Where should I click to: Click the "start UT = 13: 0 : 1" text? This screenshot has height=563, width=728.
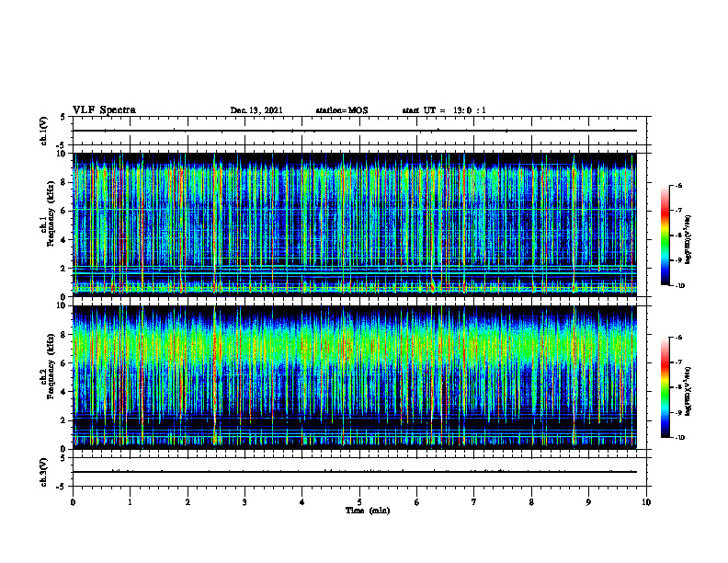click(x=444, y=110)
